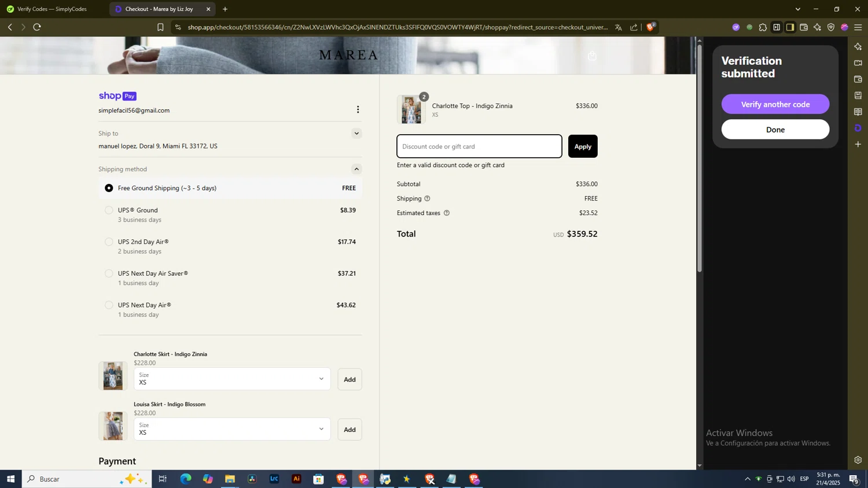868x488 pixels.
Task: Choose UPS Next Day Air Saver shipping
Action: [109, 273]
